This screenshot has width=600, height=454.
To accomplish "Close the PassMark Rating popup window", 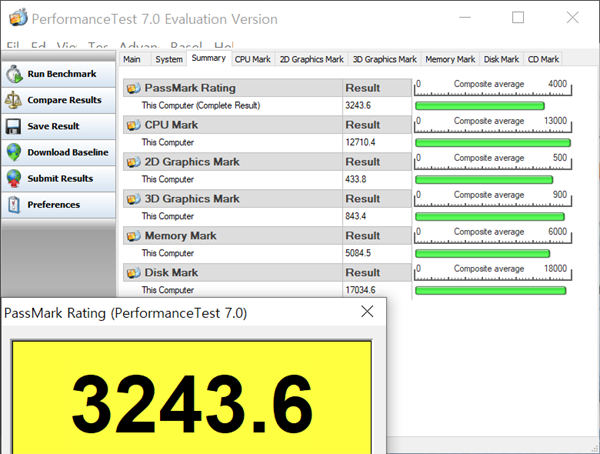I will point(367,312).
